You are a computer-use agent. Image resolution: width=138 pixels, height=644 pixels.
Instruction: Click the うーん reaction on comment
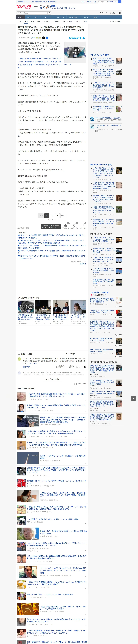pos(77,367)
